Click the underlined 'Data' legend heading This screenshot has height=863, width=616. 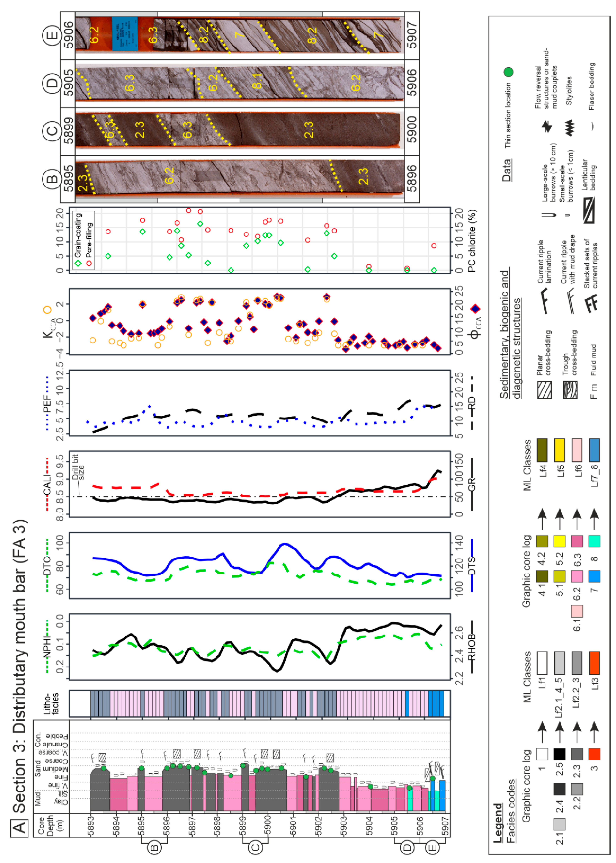point(507,170)
